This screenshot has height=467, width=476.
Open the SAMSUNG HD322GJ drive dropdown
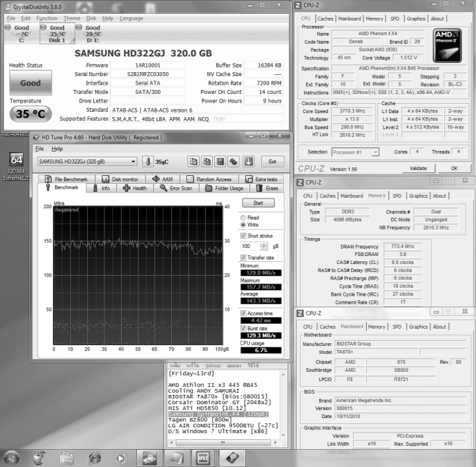coord(87,161)
